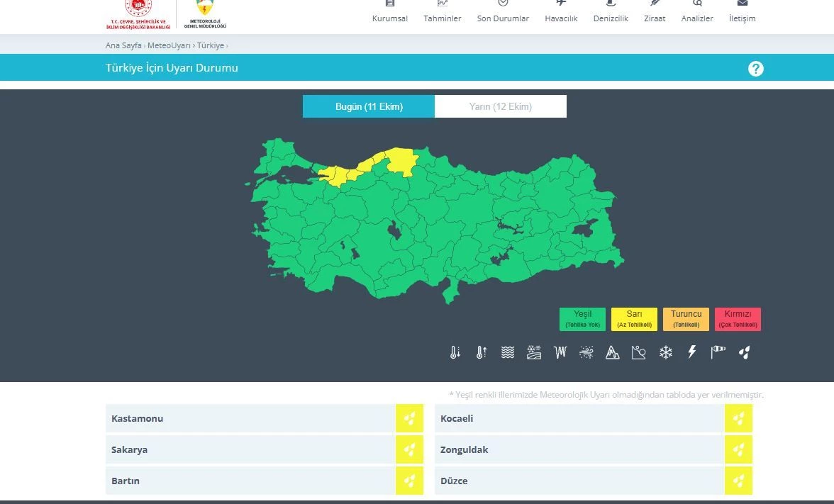Select the snowflake snow warning icon
834x504 pixels.
(665, 352)
